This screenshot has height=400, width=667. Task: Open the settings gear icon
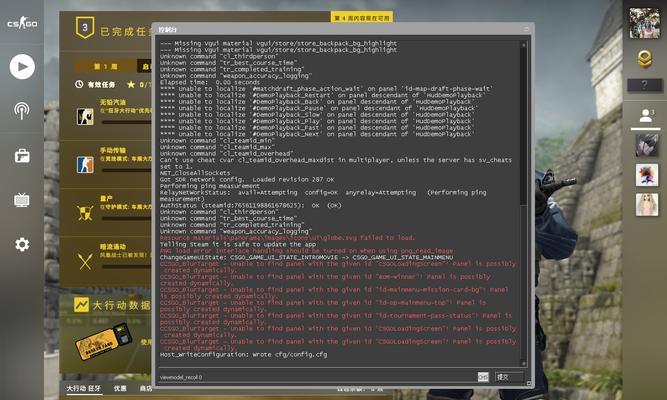22,244
